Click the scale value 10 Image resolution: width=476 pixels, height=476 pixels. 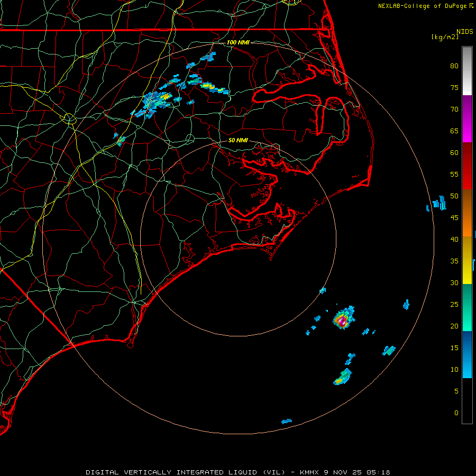coord(454,370)
